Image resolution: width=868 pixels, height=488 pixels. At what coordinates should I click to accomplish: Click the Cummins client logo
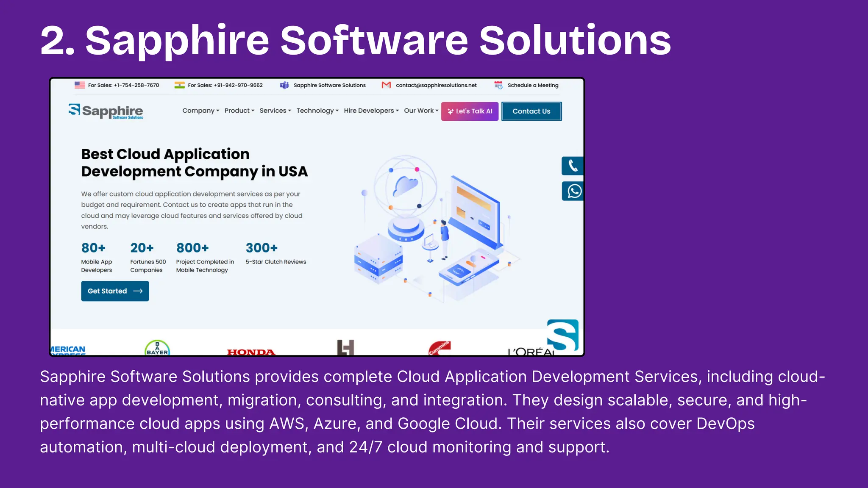click(x=440, y=348)
